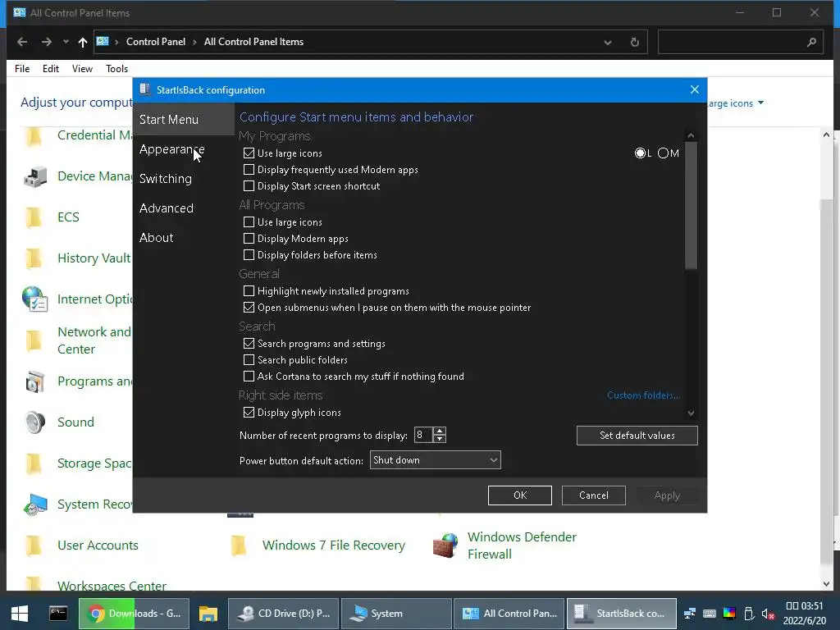This screenshot has height=630, width=840.
Task: Enable Display frequently used Modern apps
Action: point(249,170)
